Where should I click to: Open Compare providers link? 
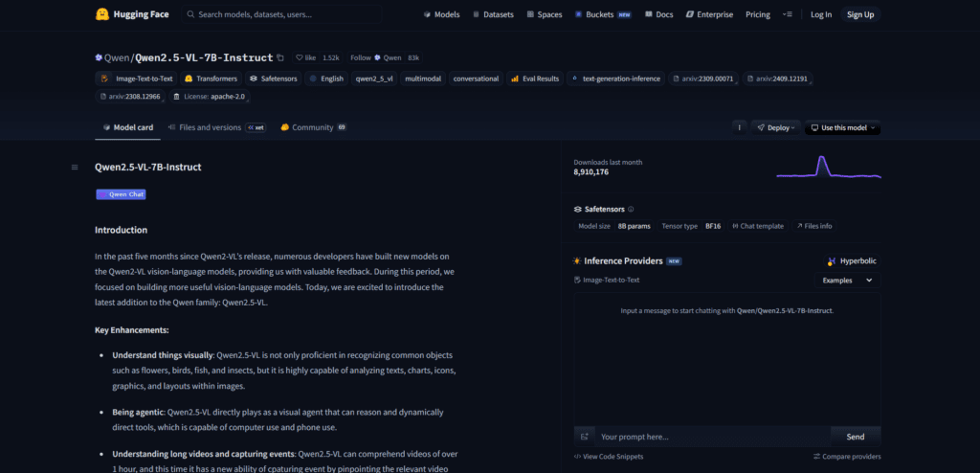(848, 457)
